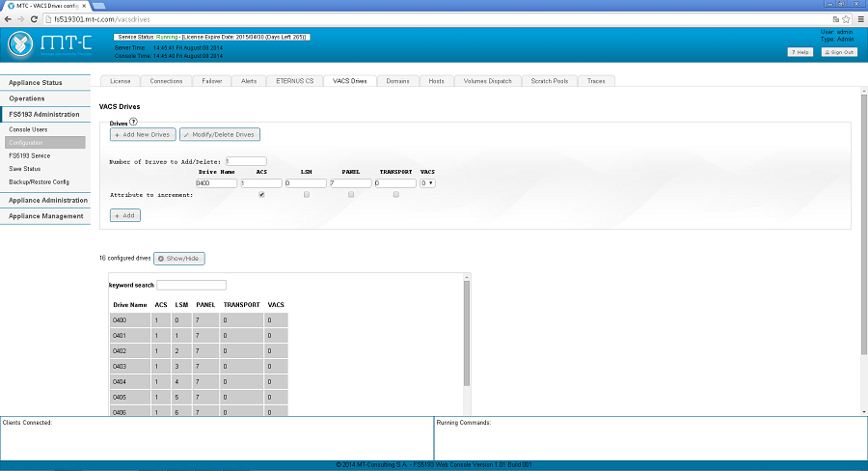The width and height of the screenshot is (868, 471).
Task: Click the Drive Name input field
Action: [x=216, y=182]
